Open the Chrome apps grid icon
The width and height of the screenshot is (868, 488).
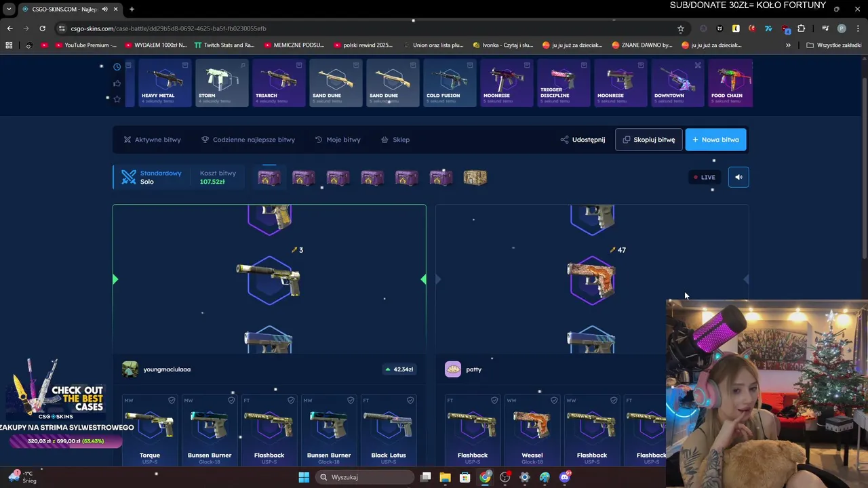(x=9, y=45)
